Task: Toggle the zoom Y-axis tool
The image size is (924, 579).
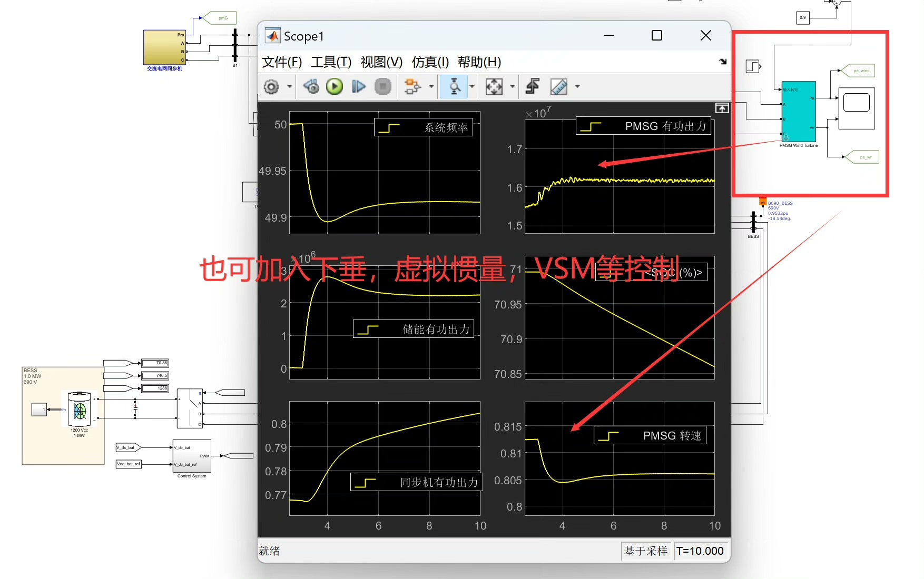Action: point(454,87)
